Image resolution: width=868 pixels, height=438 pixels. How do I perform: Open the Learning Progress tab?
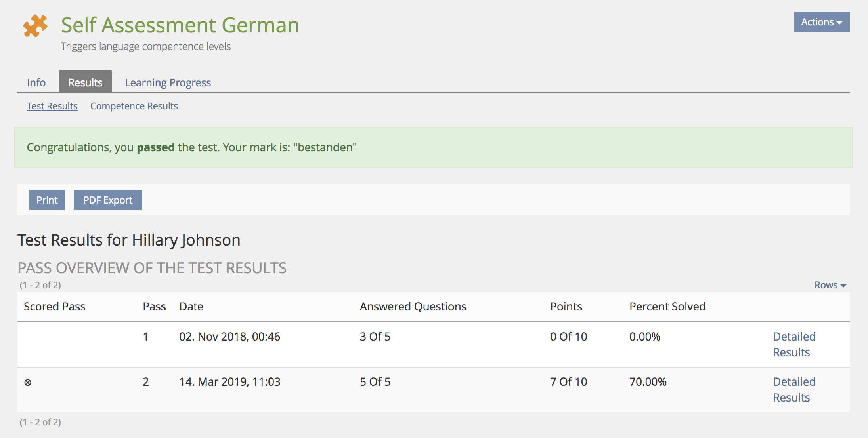[168, 82]
